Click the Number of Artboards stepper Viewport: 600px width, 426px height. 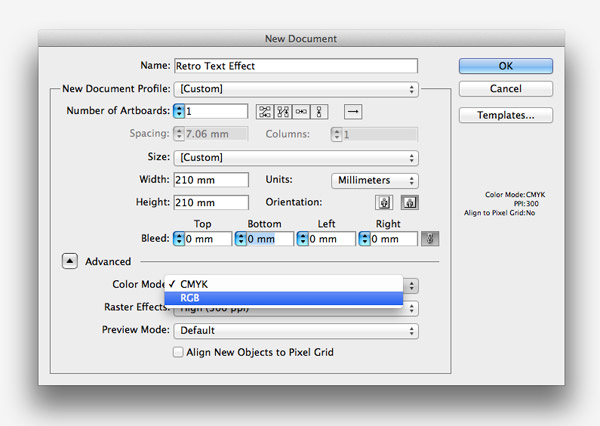[x=178, y=112]
